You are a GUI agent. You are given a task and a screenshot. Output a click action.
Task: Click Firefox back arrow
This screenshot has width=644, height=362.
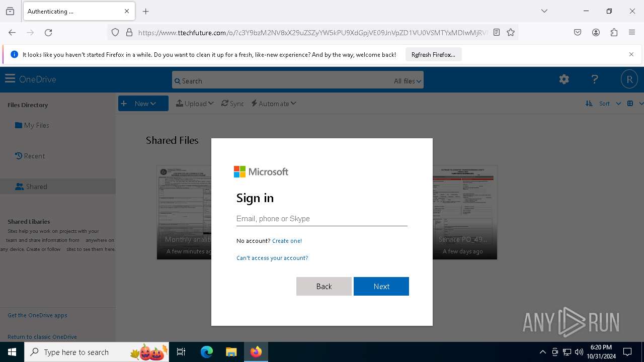[x=12, y=32]
